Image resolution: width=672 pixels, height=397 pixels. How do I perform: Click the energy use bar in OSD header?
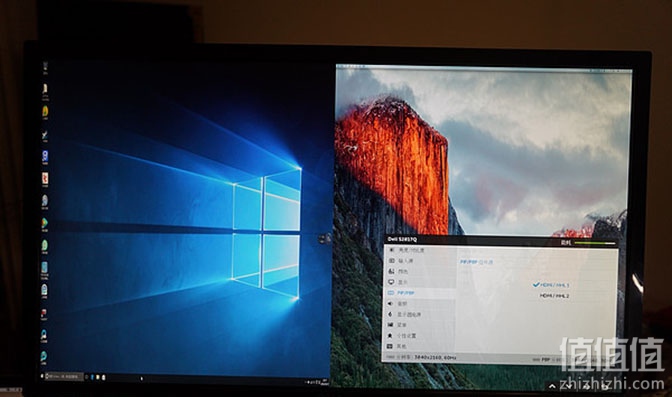pyautogui.click(x=594, y=243)
